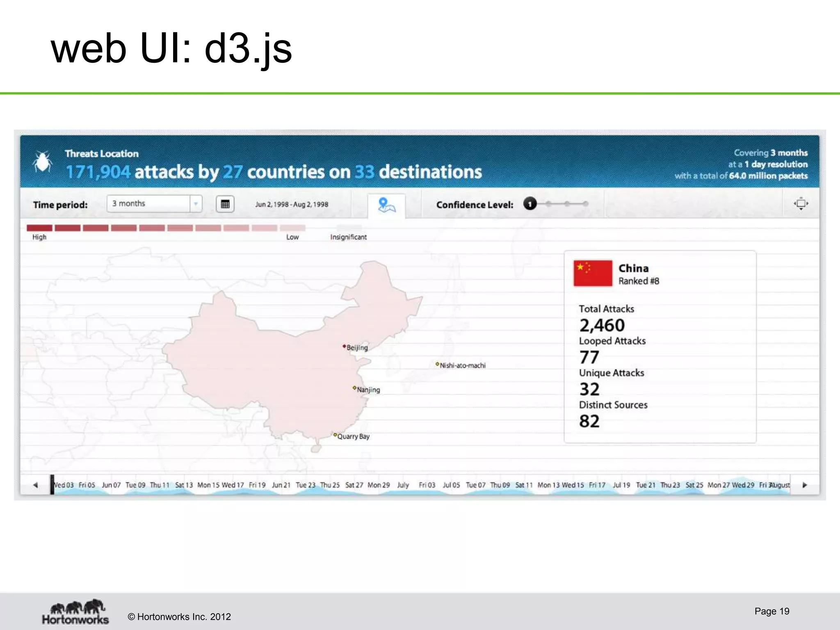Select Jul 19 on the timeline
The width and height of the screenshot is (840, 630).
621,485
